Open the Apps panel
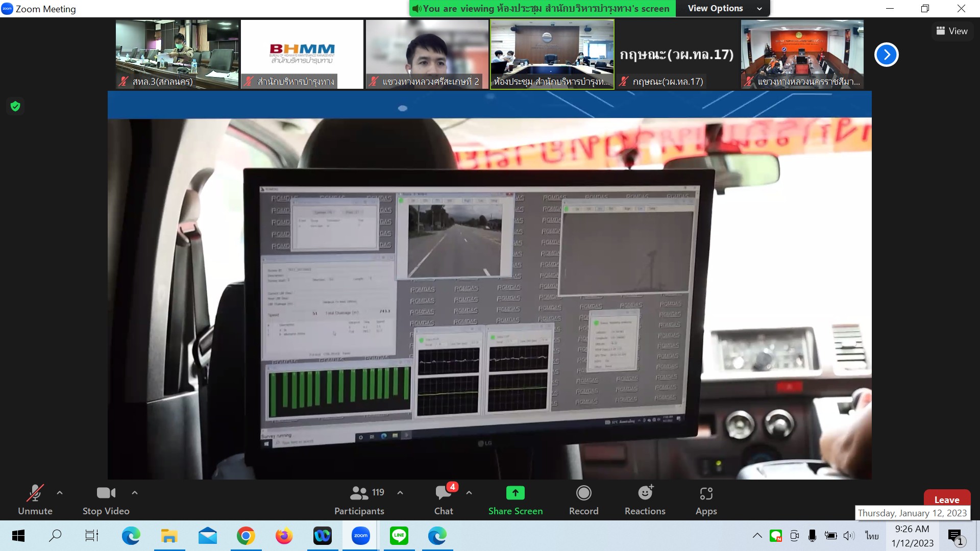This screenshot has width=980, height=551. (706, 500)
